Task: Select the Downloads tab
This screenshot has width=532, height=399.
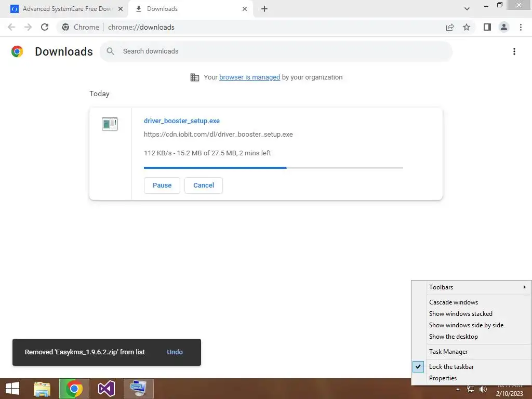Action: click(191, 9)
